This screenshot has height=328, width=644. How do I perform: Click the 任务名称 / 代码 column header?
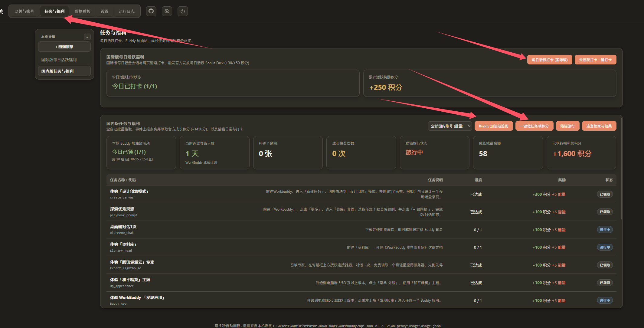tap(123, 180)
